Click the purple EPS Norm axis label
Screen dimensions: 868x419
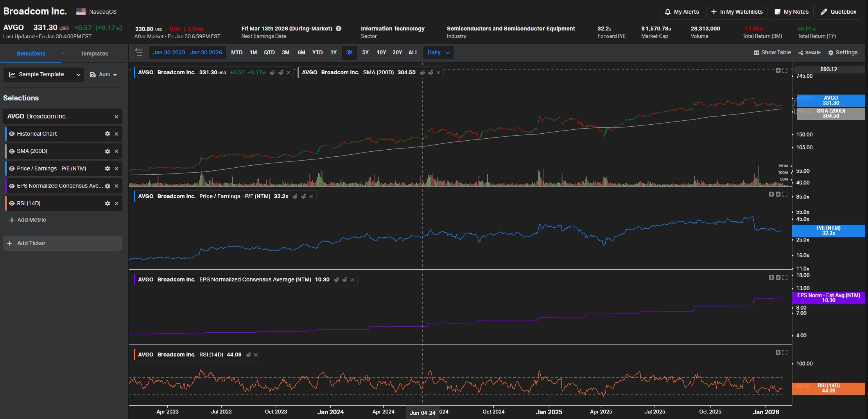829,298
